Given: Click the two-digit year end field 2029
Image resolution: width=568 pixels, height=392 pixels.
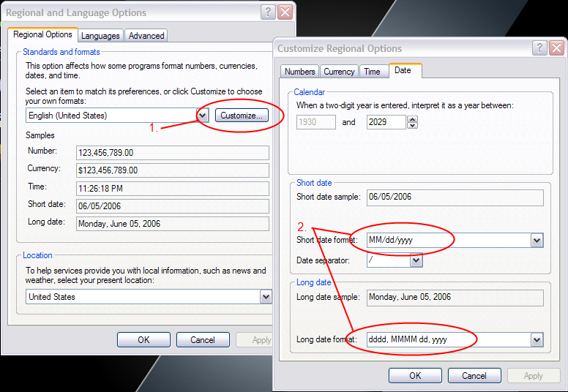Looking at the screenshot, I should [386, 122].
